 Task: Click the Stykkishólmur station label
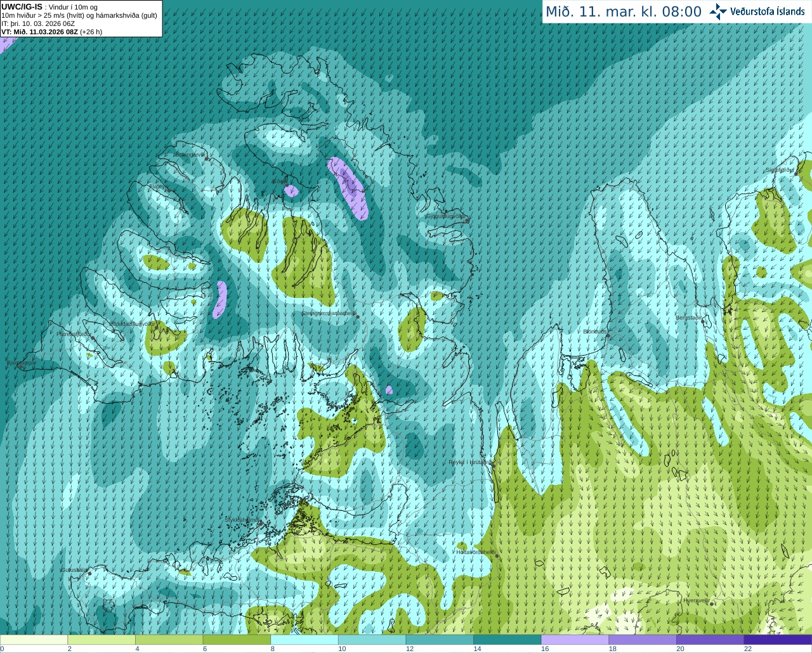[242, 520]
